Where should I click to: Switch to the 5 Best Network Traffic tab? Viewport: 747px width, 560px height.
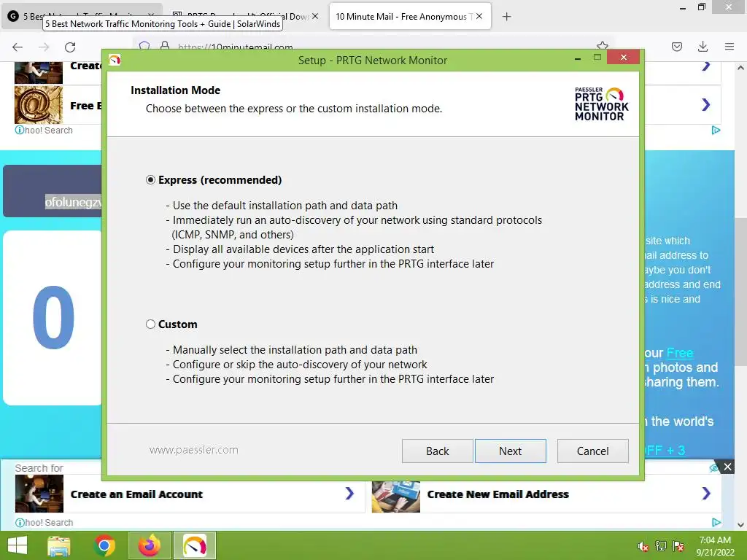click(82, 16)
